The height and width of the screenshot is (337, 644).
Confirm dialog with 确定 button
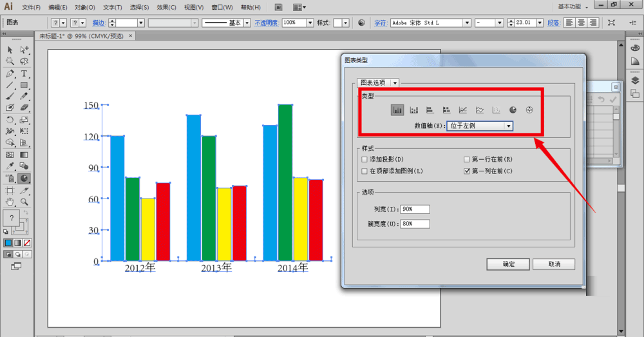tap(508, 264)
